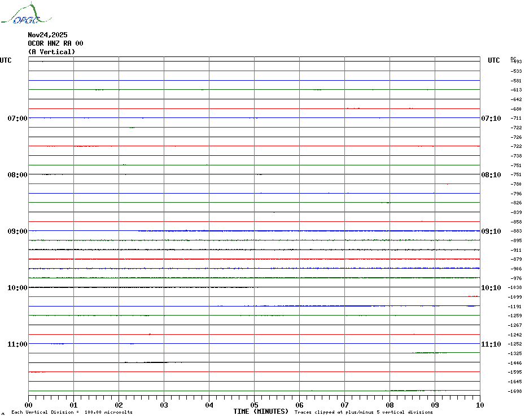Select the 09:00 hour marker
525x420 pixels.
[x=17, y=231]
